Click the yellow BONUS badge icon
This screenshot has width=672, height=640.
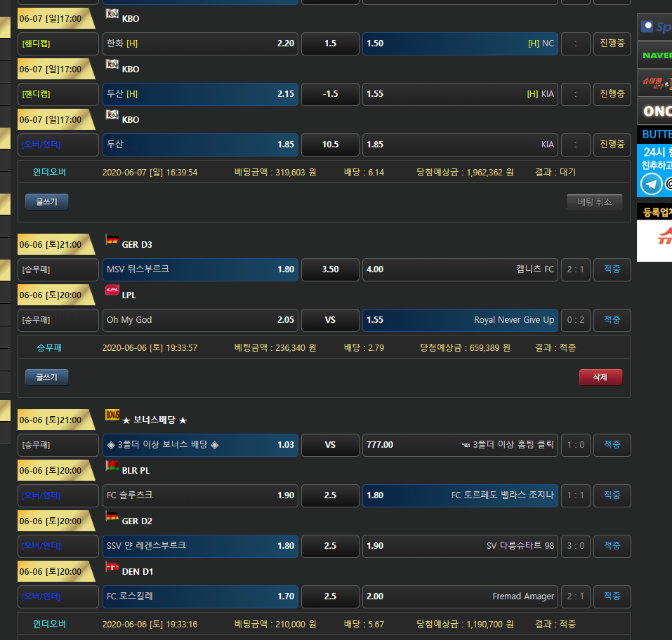112,415
